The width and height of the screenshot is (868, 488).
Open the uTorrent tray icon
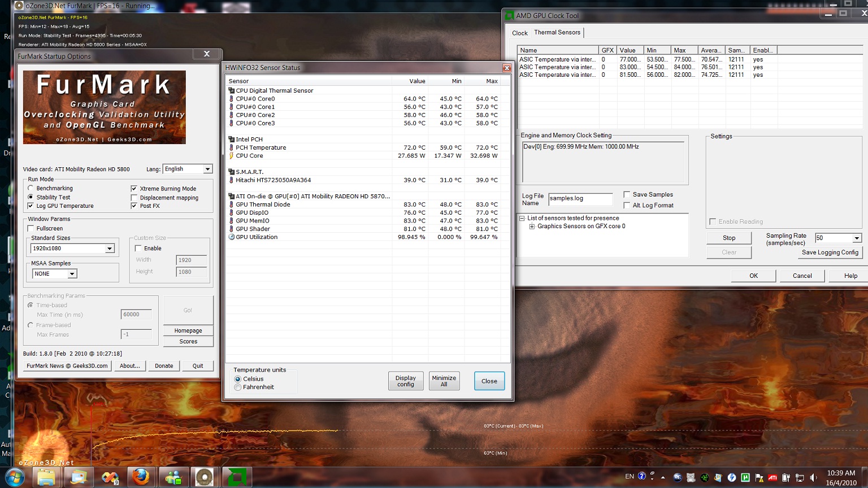745,478
